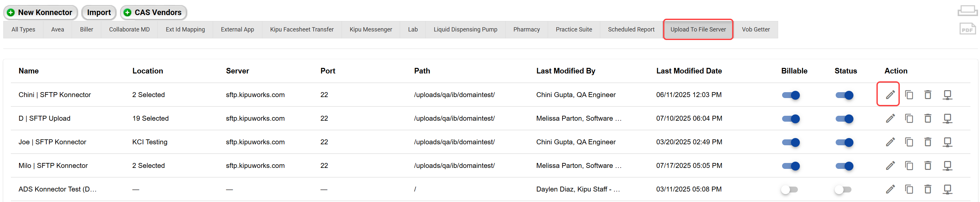The image size is (980, 202).
Task: Edit the Chini SFTP Konnector row
Action: pos(890,94)
